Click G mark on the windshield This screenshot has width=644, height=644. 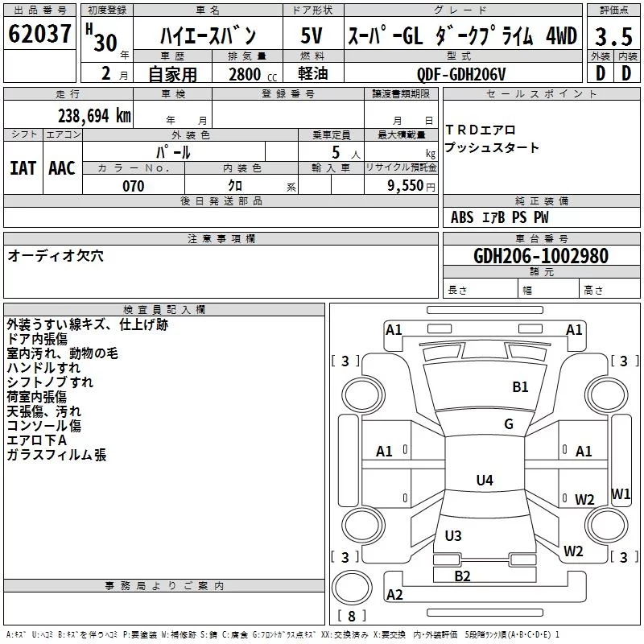pyautogui.click(x=509, y=424)
